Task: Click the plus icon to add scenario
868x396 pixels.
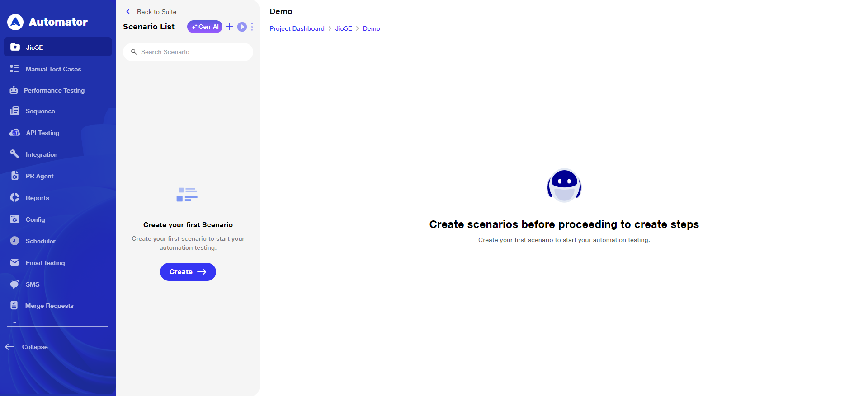Action: 230,27
